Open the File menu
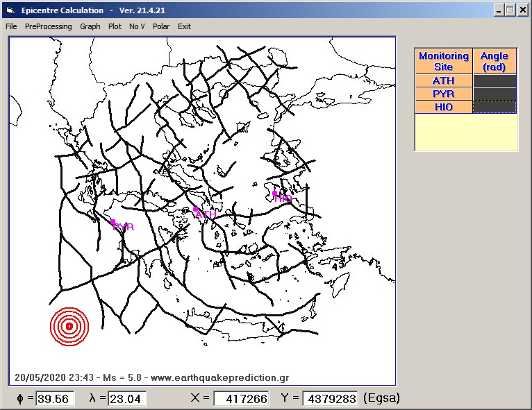 (11, 26)
